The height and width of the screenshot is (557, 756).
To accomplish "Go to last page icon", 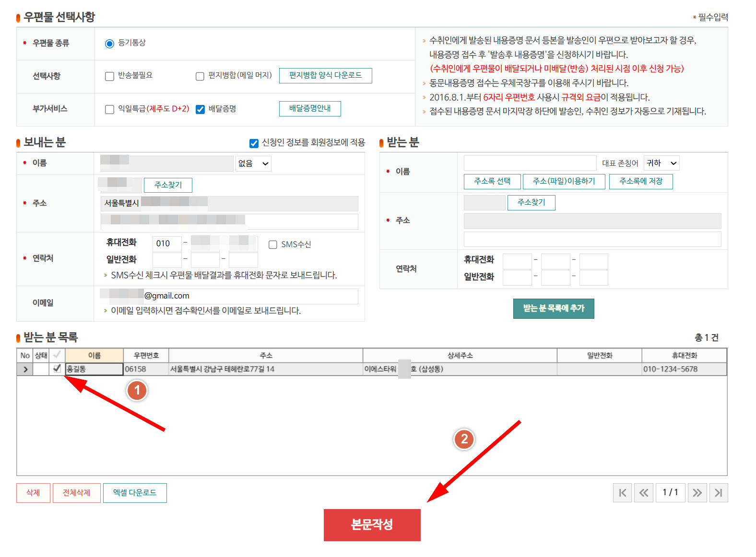I will (x=719, y=493).
